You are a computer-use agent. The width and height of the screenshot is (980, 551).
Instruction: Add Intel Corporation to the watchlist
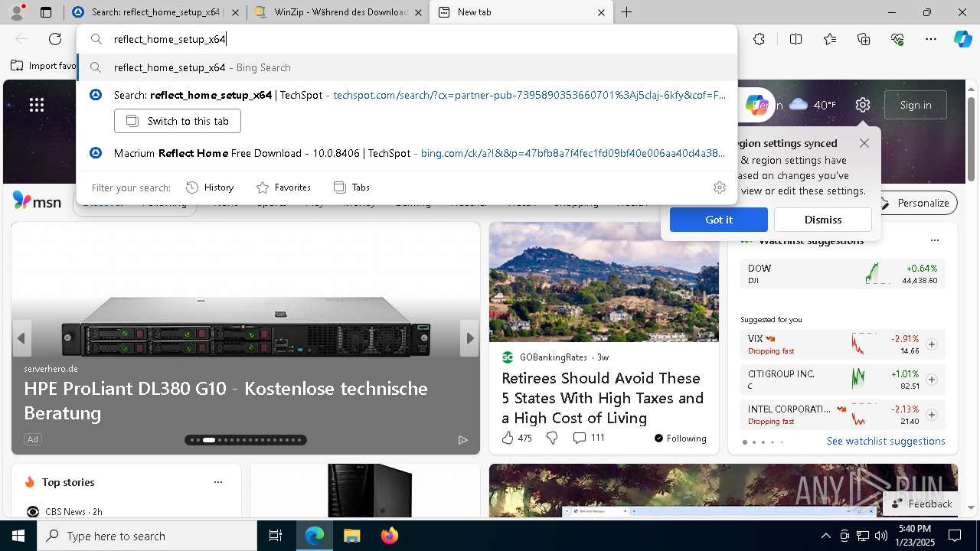[932, 415]
